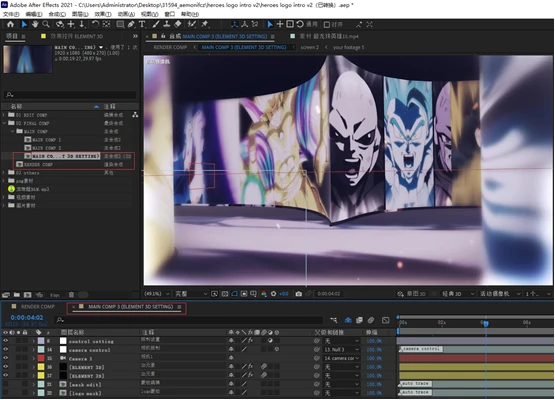This screenshot has width=555, height=400.
Task: Select the Puppet Pin tool
Action: [205, 24]
